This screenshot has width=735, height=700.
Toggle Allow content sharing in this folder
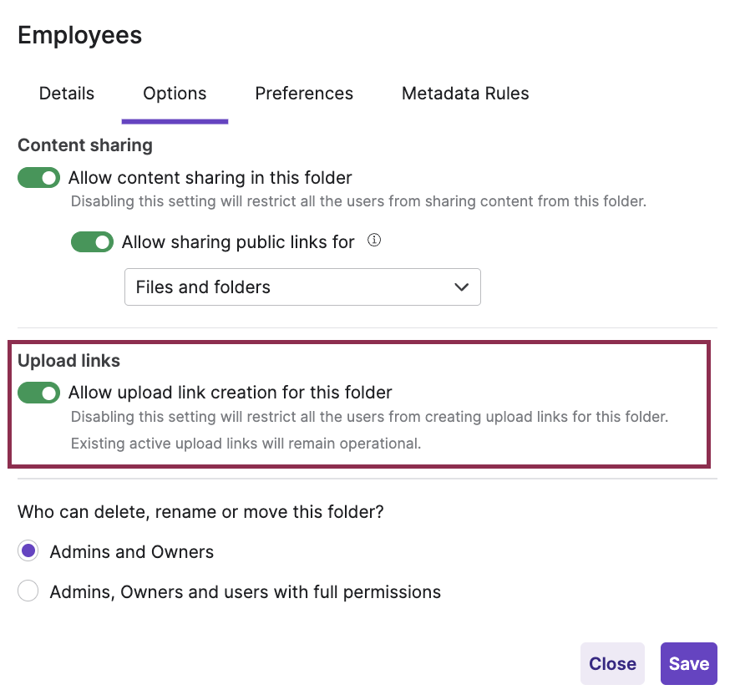(39, 178)
